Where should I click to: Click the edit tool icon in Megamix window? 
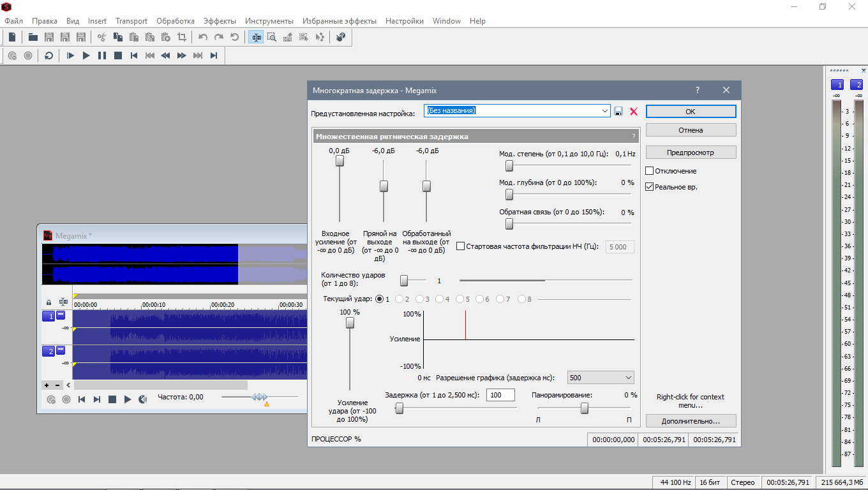63,302
